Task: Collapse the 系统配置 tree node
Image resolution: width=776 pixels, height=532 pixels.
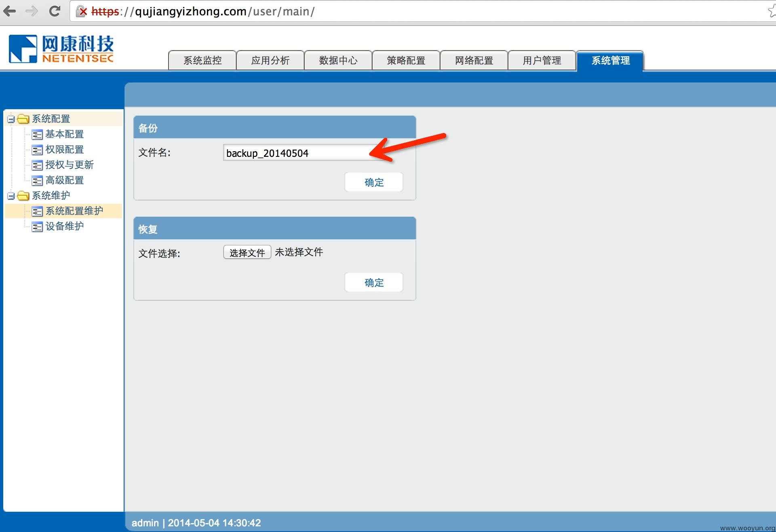Action: (11, 119)
